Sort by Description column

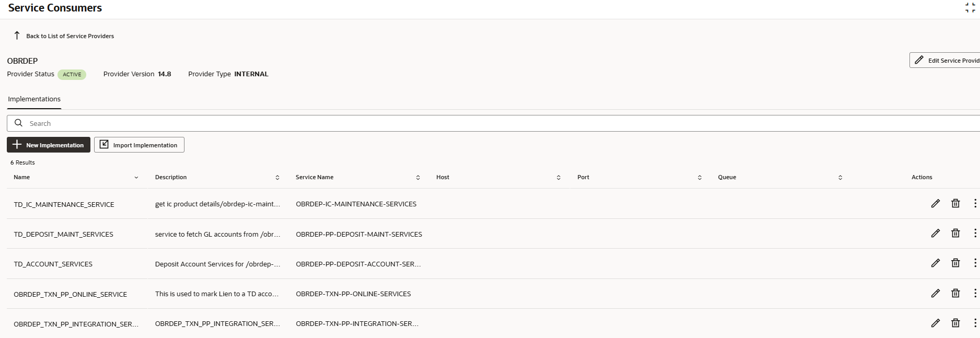(x=278, y=178)
